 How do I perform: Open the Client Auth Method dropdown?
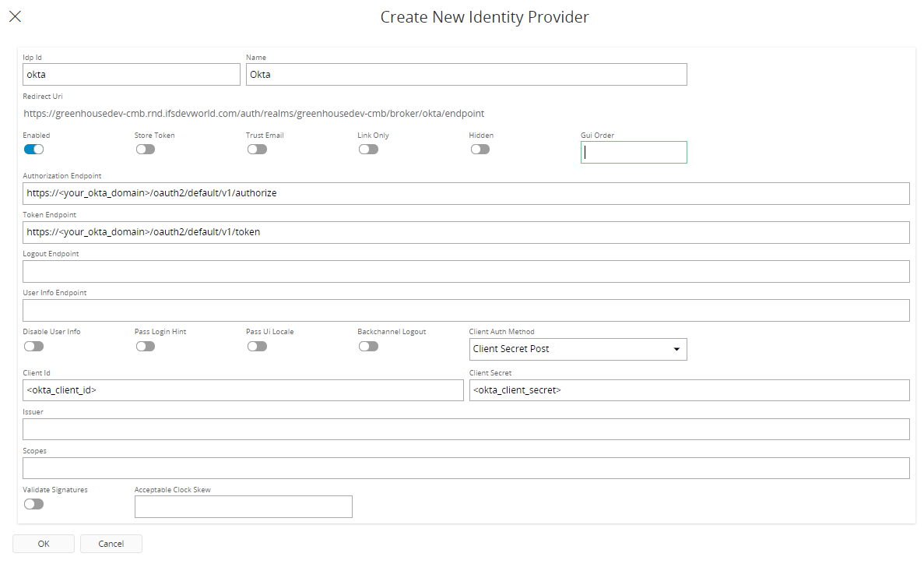click(578, 349)
